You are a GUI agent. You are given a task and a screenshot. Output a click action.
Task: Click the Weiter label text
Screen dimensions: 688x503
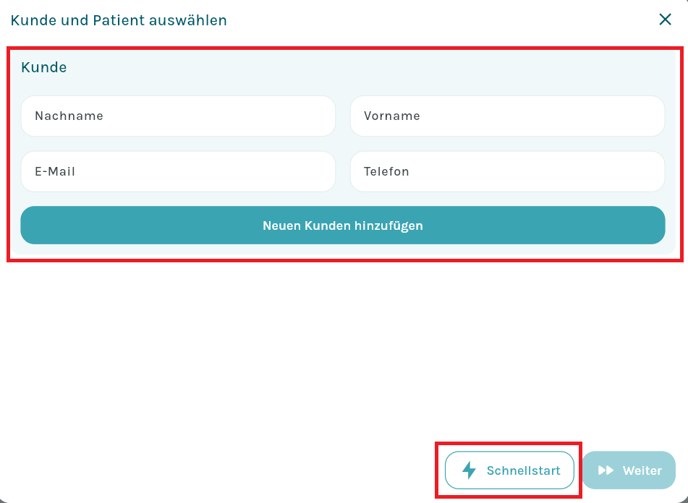pos(642,471)
